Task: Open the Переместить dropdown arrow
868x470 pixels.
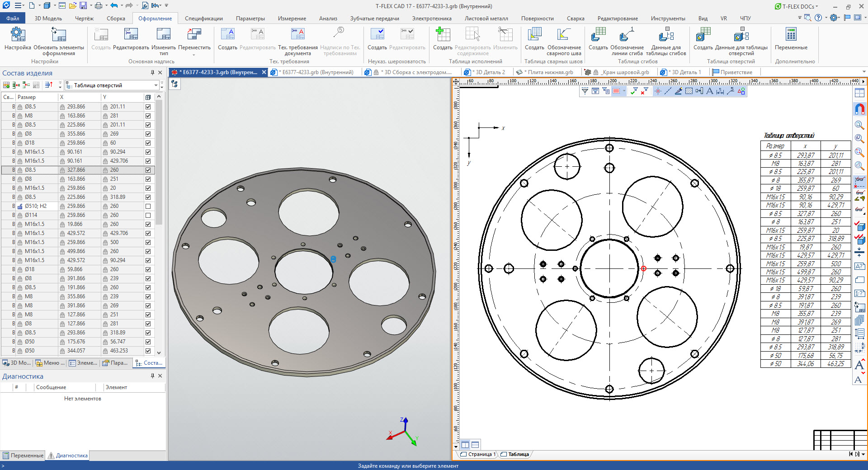Action: click(194, 55)
